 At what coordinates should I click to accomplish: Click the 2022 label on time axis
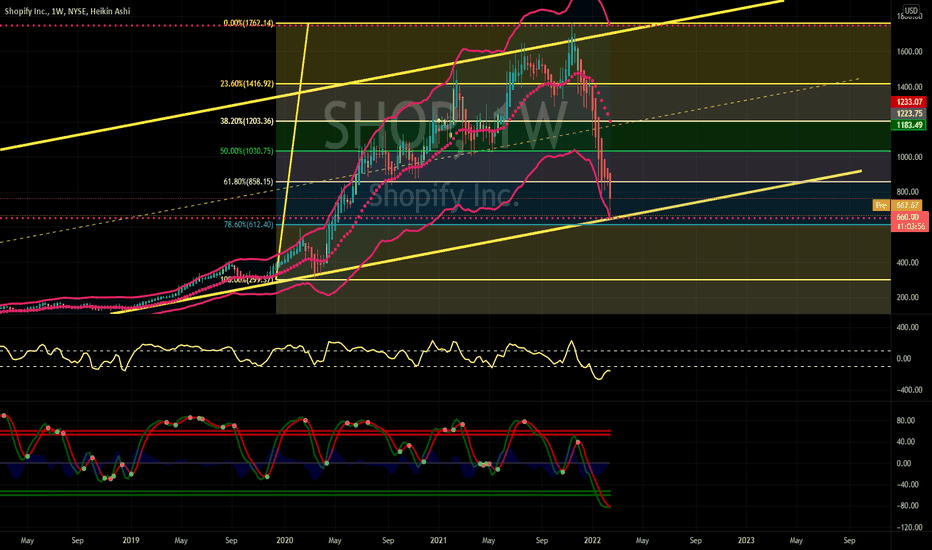pos(592,540)
